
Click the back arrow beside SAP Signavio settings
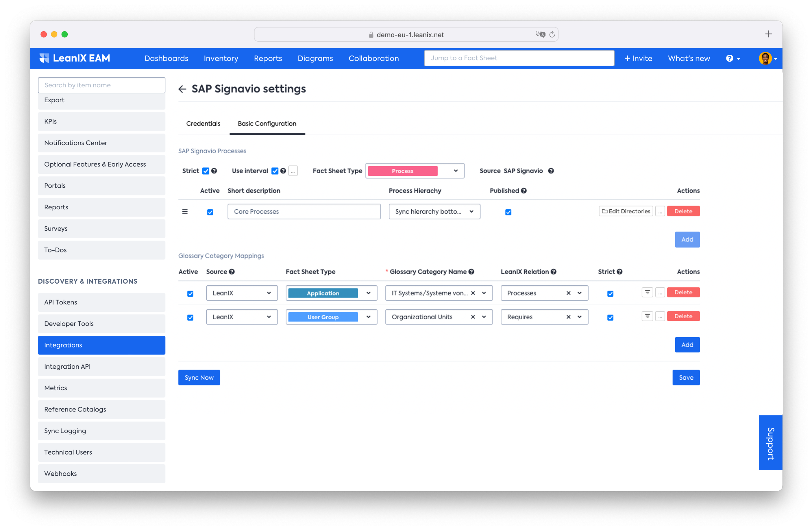[182, 89]
